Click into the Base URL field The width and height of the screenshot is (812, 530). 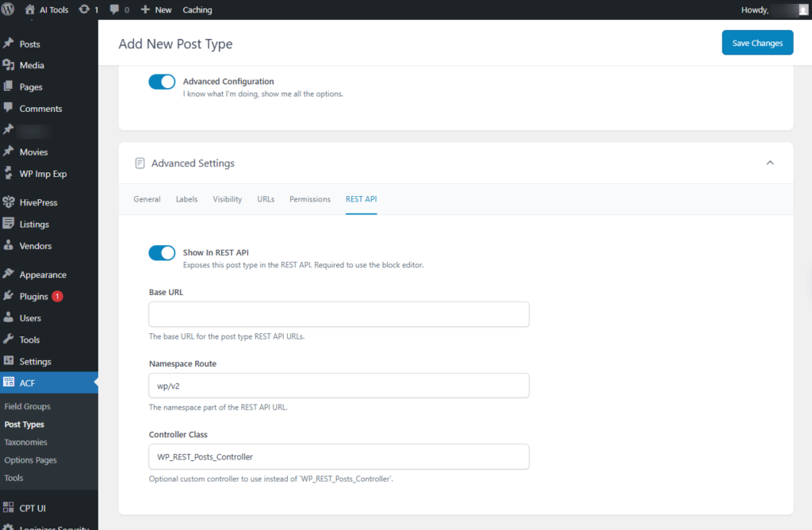[x=339, y=314]
